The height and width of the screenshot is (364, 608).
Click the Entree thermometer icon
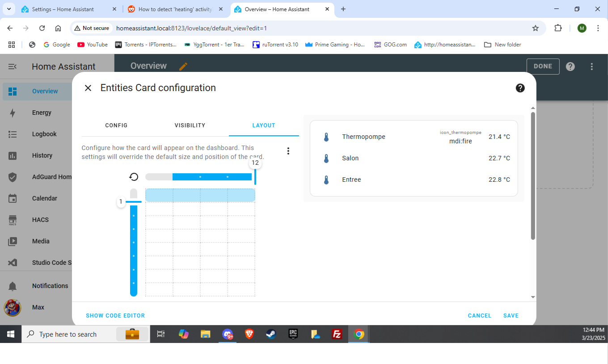(x=326, y=180)
